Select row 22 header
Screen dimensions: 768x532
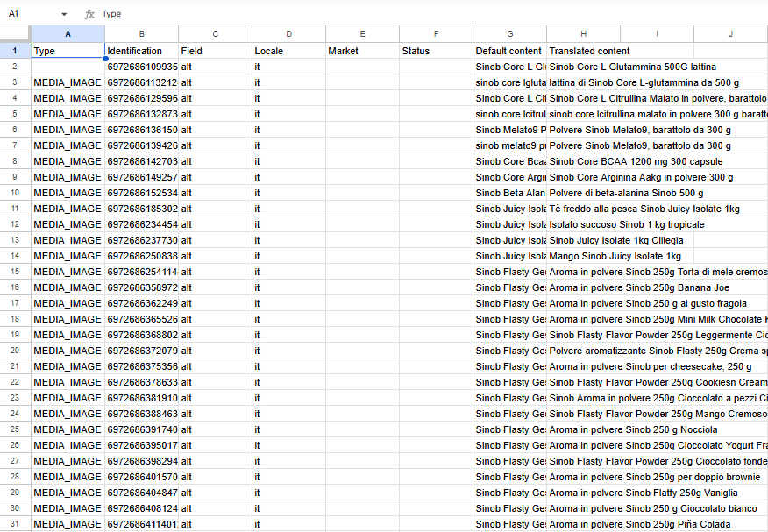pyautogui.click(x=15, y=382)
